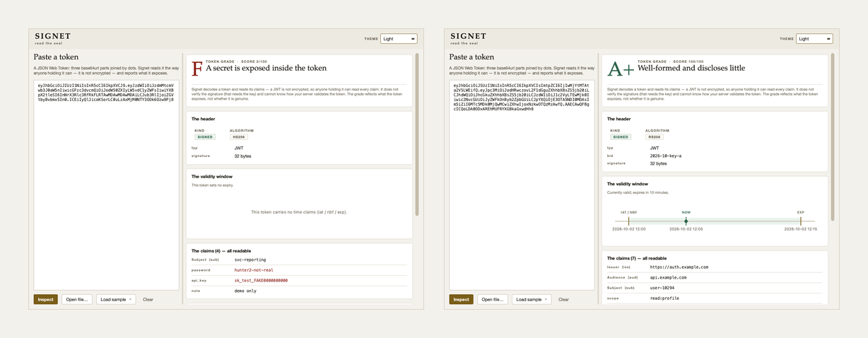The height and width of the screenshot is (338, 868).
Task: Click Inspect in the A+ grade window
Action: pos(461,299)
